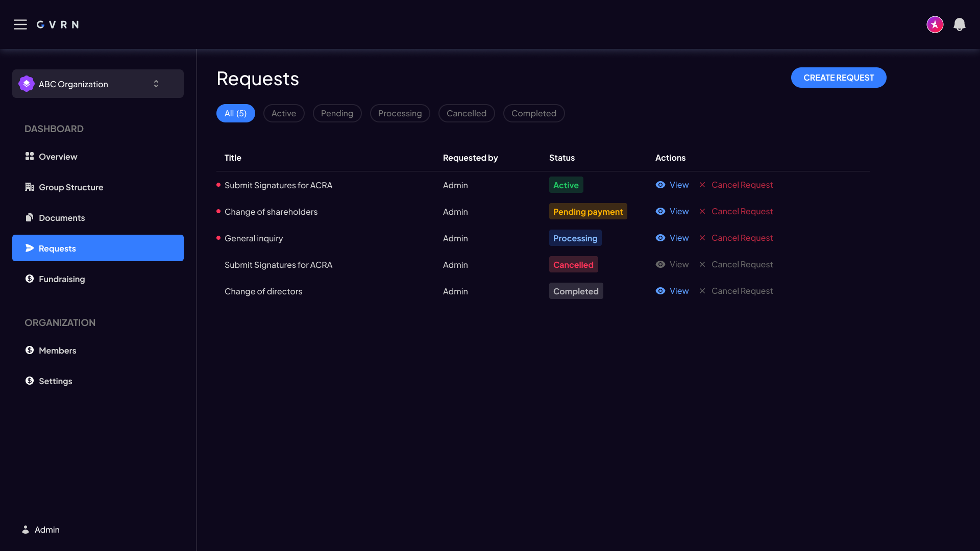Click eye icon for Change of shareholders
Viewport: 980px width, 551px height.
click(x=660, y=211)
